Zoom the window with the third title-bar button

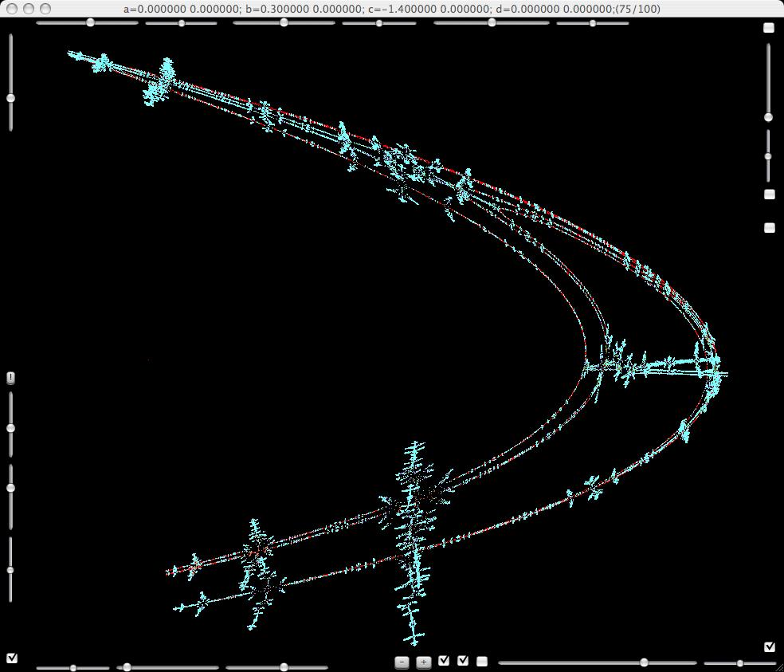pos(45,9)
